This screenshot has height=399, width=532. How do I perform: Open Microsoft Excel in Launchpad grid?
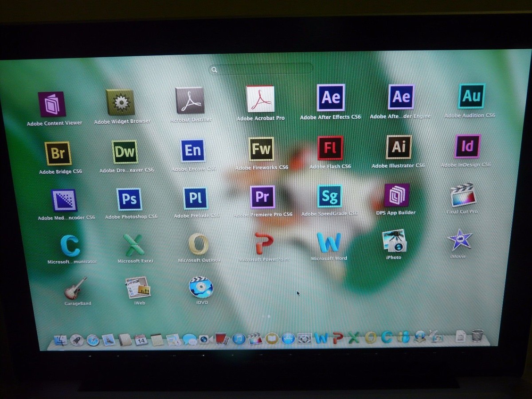(134, 245)
